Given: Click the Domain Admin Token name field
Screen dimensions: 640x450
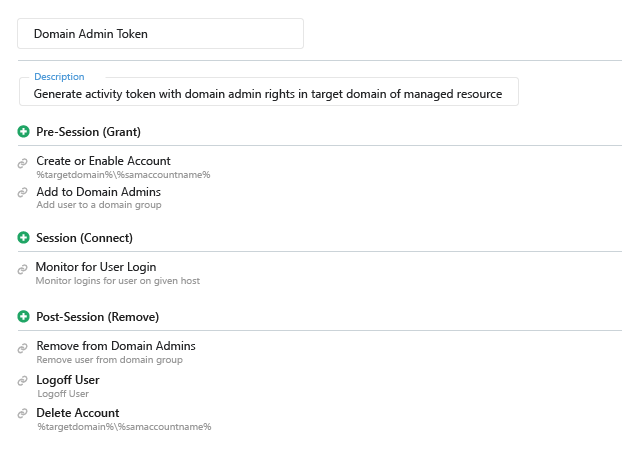Looking at the screenshot, I should pos(160,33).
